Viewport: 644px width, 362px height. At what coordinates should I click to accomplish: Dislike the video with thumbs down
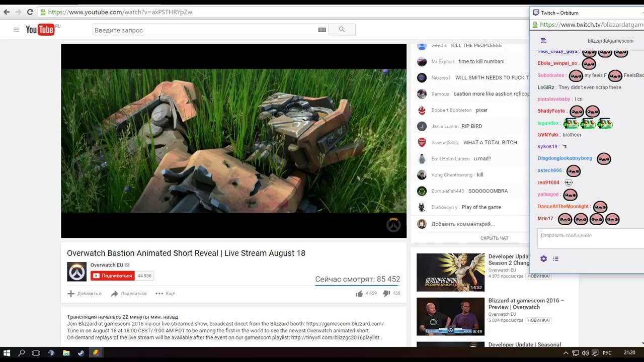click(386, 294)
